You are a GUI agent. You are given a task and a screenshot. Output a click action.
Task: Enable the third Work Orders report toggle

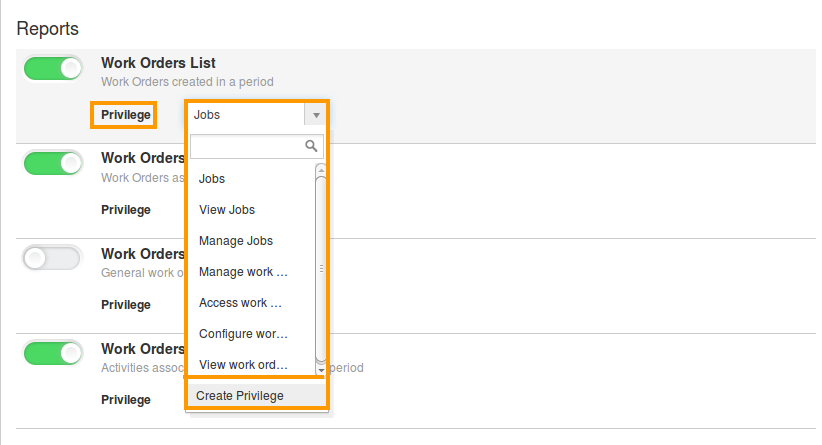click(52, 258)
